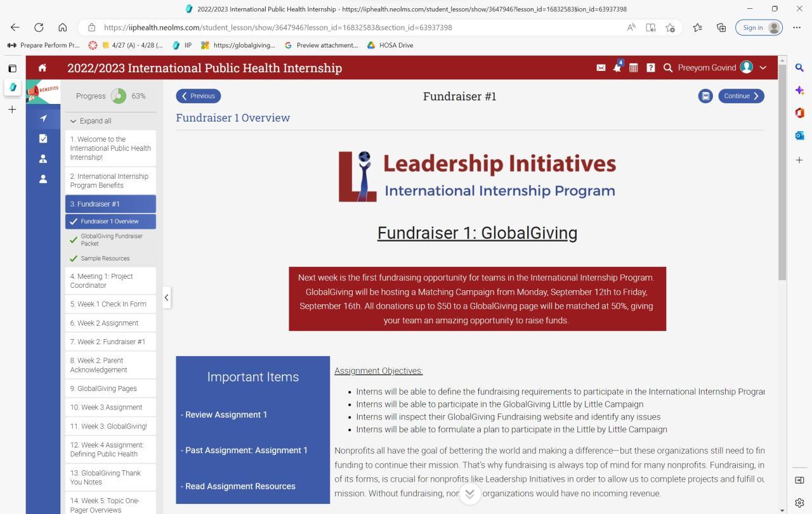
Task: Collapse the lesson list side panel
Action: tap(166, 297)
